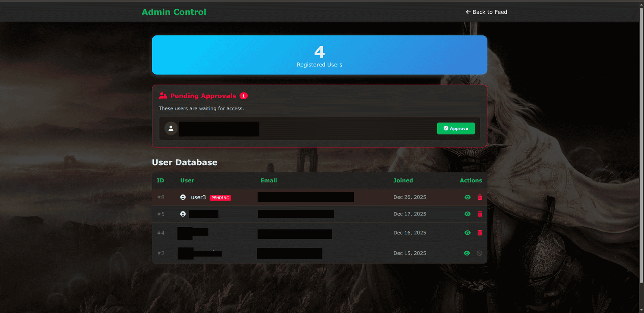View details for user #2
The width and height of the screenshot is (644, 313).
467,253
